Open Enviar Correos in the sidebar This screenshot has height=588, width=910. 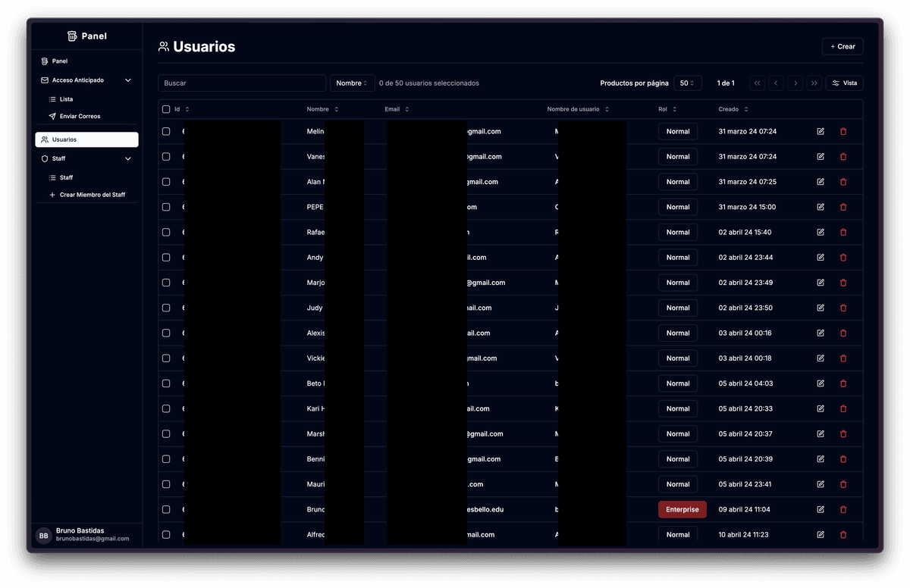[80, 117]
